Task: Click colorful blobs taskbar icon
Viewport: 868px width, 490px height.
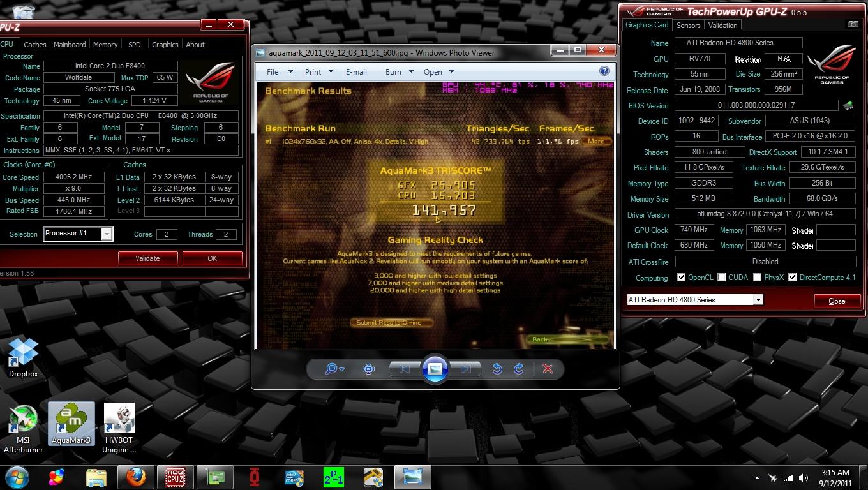Action: click(x=56, y=477)
